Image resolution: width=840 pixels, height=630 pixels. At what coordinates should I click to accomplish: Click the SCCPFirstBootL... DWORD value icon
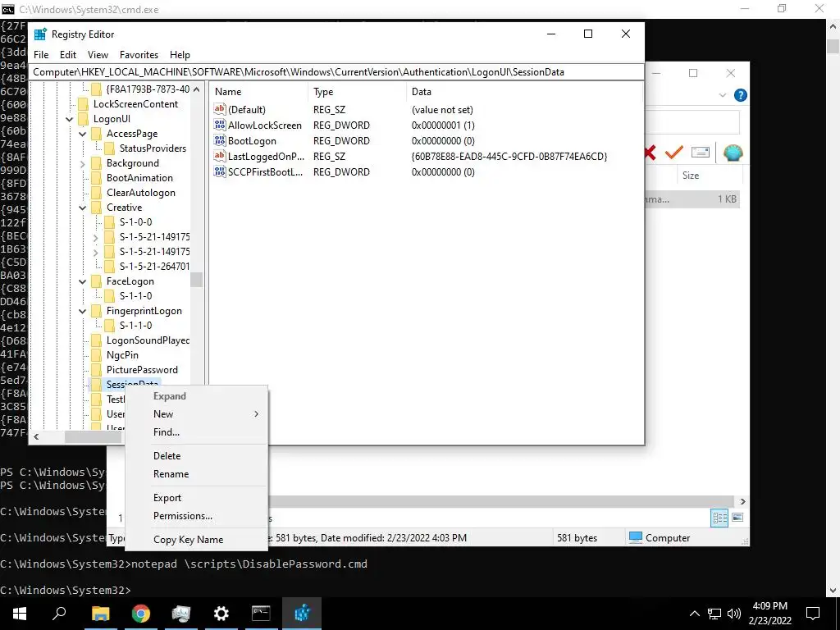click(220, 172)
